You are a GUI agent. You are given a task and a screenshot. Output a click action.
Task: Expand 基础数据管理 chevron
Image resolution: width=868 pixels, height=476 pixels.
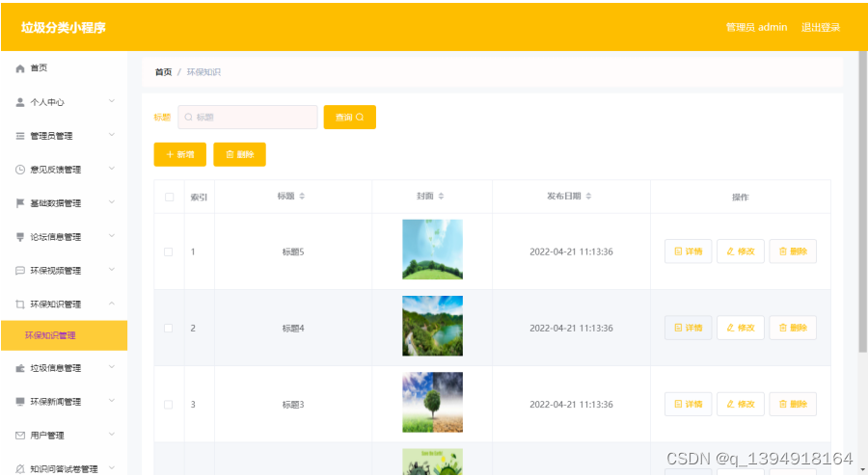(111, 202)
